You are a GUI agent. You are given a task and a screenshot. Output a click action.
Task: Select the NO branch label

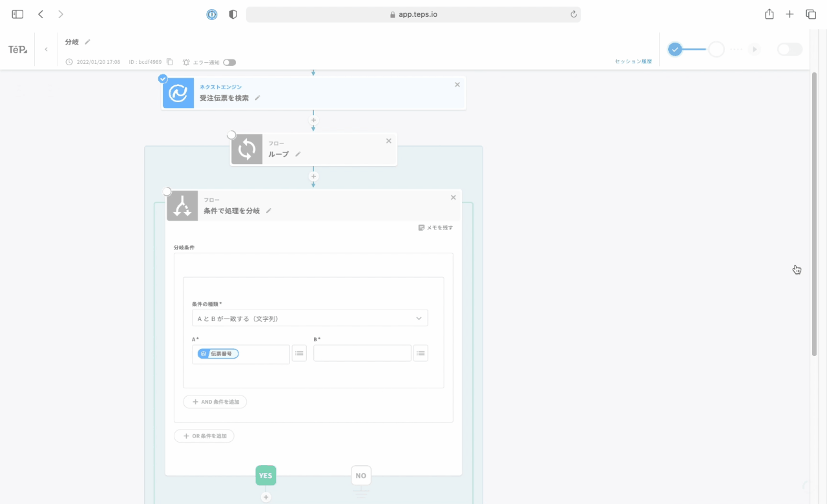361,476
